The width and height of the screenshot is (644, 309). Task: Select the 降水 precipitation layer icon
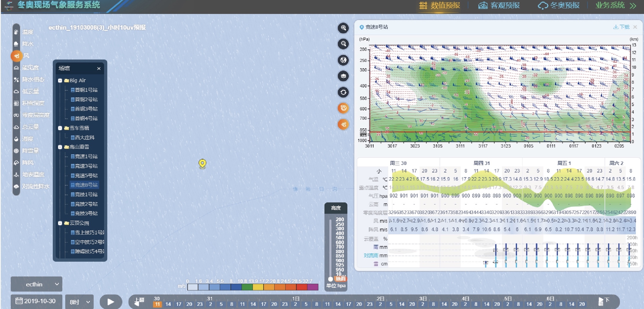click(x=17, y=44)
